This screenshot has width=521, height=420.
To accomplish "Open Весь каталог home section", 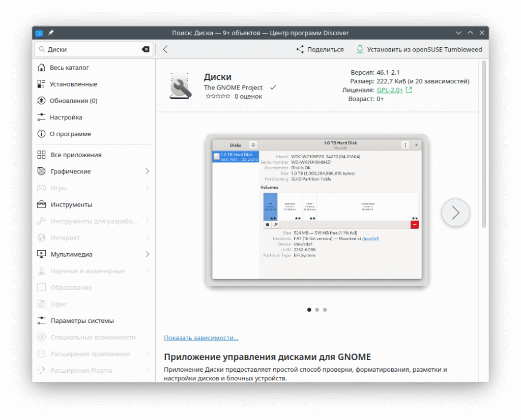I will click(x=94, y=68).
